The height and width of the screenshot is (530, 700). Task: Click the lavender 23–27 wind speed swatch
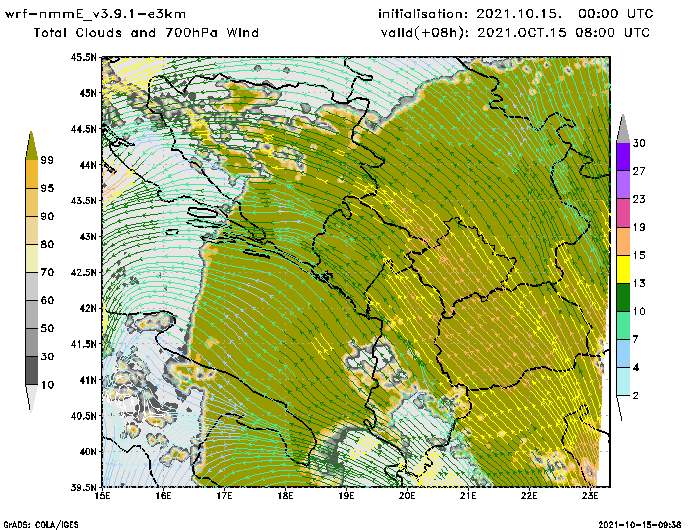point(623,184)
